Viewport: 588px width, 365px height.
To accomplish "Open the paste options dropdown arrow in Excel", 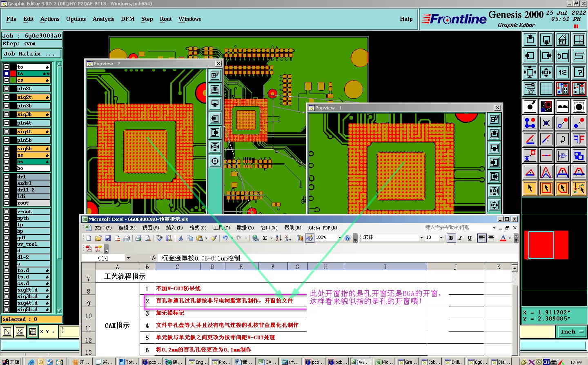I will pos(206,238).
